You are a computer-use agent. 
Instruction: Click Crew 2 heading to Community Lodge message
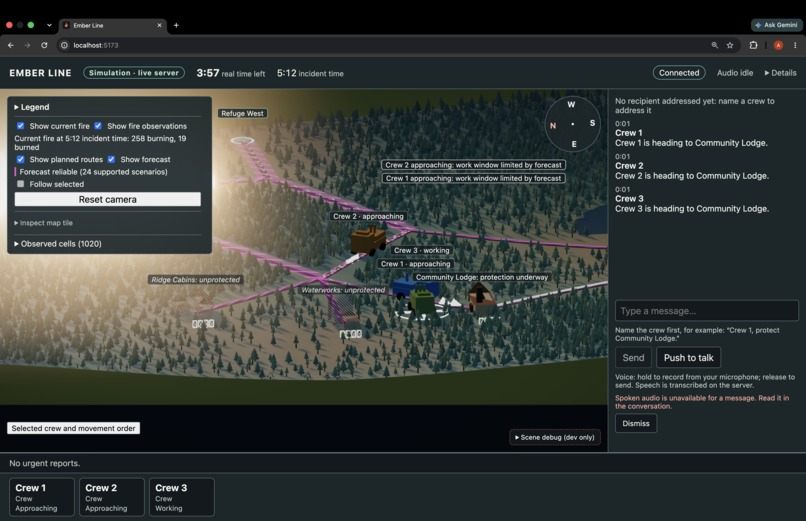(x=692, y=176)
